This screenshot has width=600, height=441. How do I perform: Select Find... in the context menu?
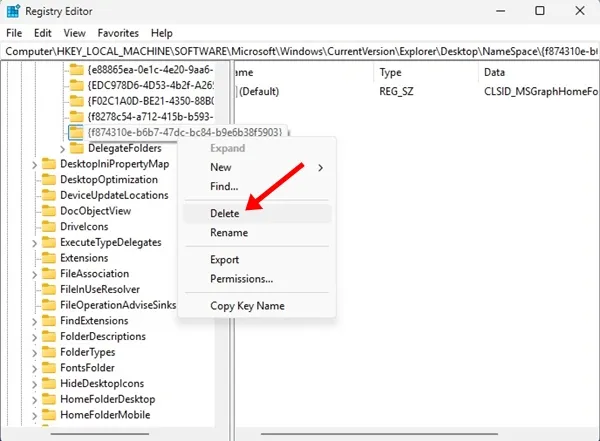pyautogui.click(x=257, y=186)
